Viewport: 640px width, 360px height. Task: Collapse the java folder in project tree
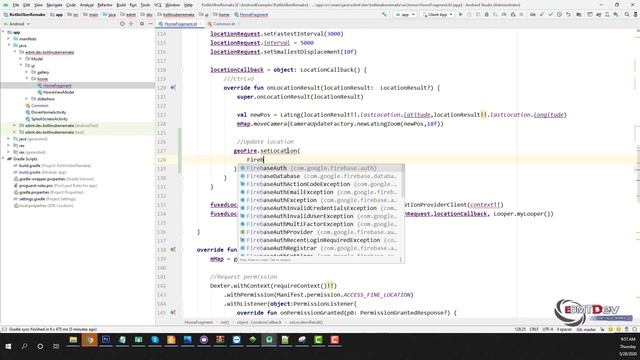(x=9, y=45)
